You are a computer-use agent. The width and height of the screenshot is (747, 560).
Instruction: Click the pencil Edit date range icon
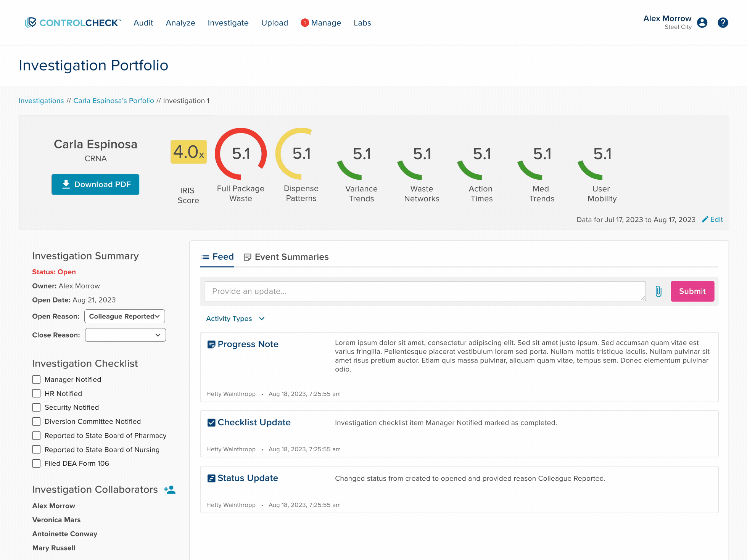coord(705,219)
